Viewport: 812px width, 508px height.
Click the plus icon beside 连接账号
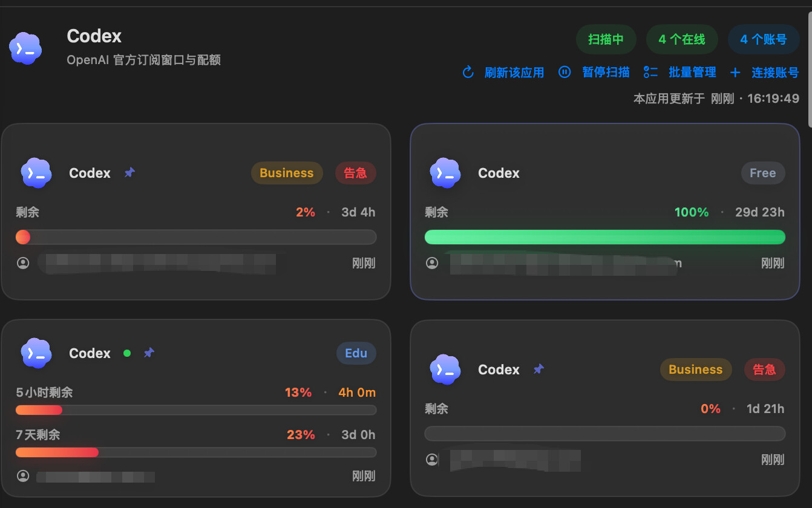(735, 73)
